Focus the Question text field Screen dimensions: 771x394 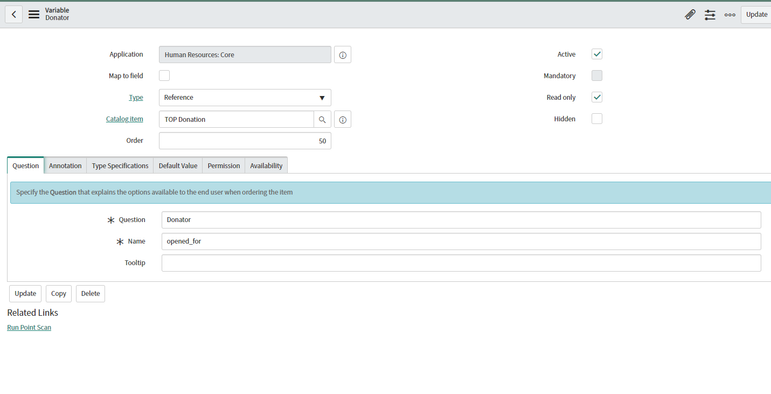[x=461, y=220]
